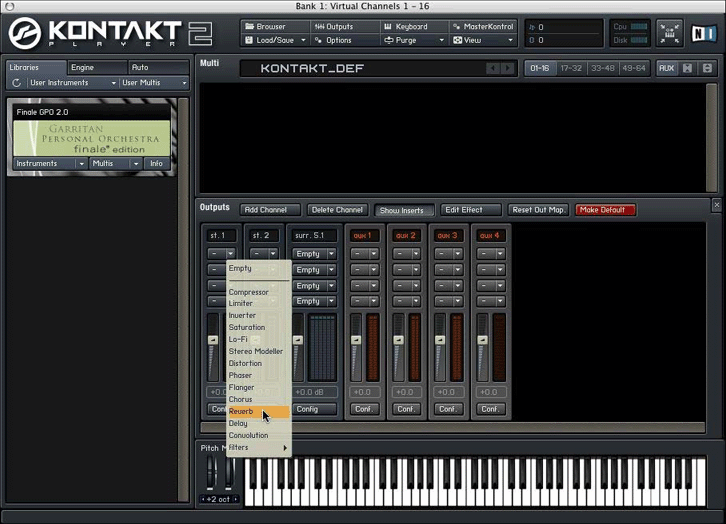Show the Keyboard panel
Screen dimensions: 726x524
[x=414, y=26]
